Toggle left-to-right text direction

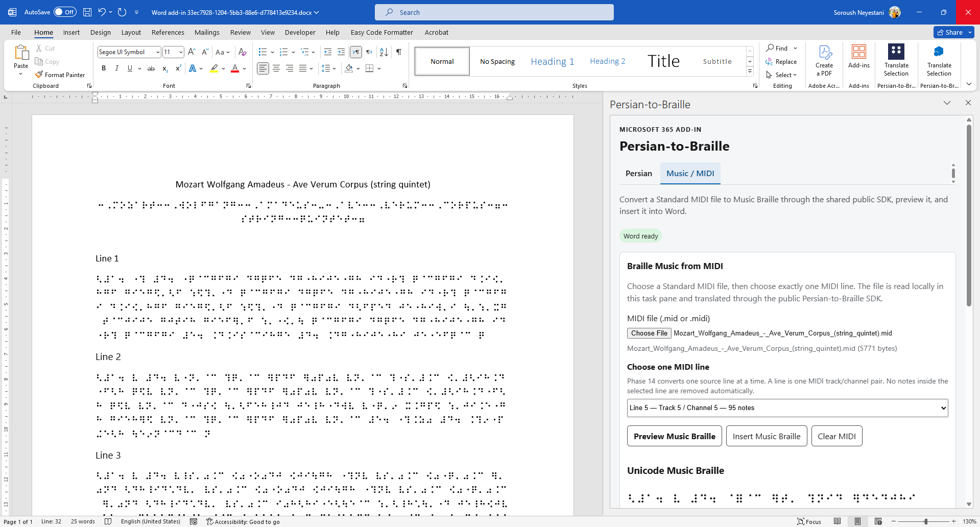356,52
